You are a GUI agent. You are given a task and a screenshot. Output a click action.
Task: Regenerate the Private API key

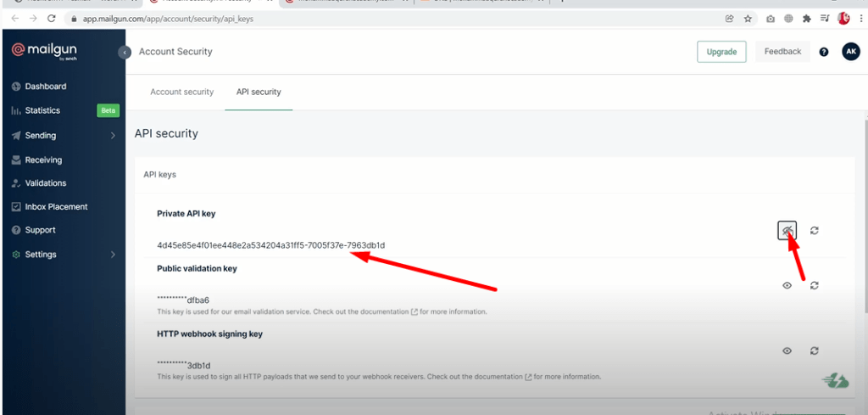pos(815,230)
